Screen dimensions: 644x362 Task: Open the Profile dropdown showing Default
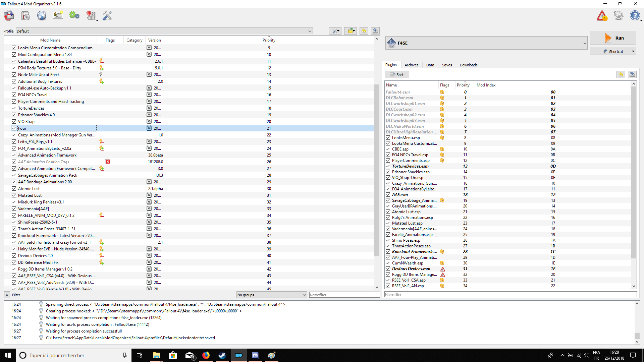pyautogui.click(x=164, y=31)
